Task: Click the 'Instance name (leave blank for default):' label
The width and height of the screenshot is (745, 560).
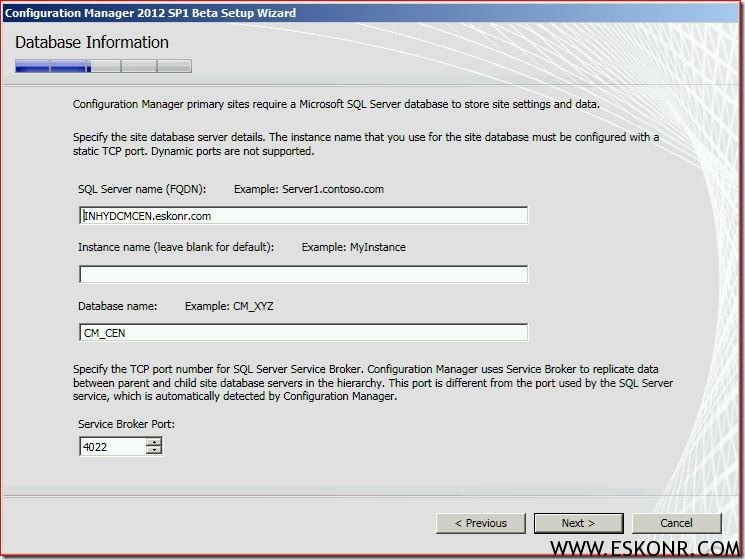Action: [x=176, y=247]
